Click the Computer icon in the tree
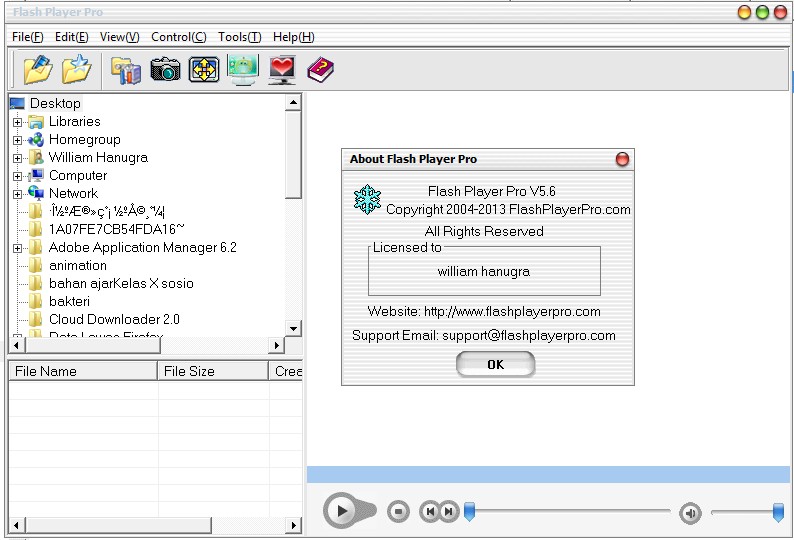The image size is (794, 540). click(36, 176)
